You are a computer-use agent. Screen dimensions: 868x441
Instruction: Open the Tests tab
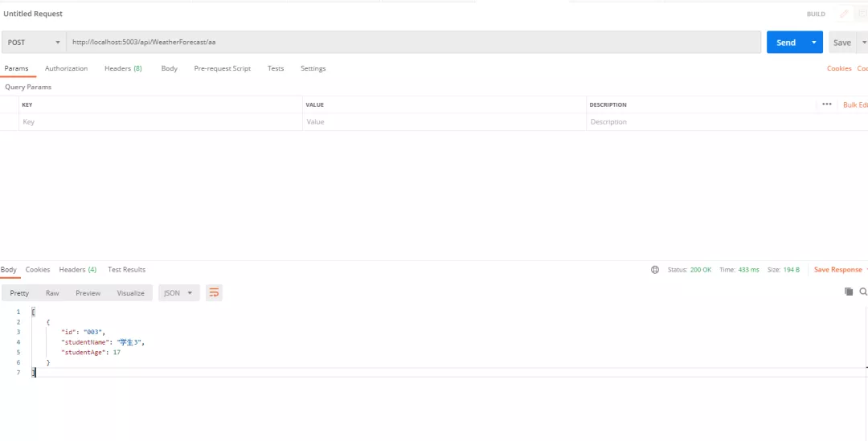(x=276, y=68)
